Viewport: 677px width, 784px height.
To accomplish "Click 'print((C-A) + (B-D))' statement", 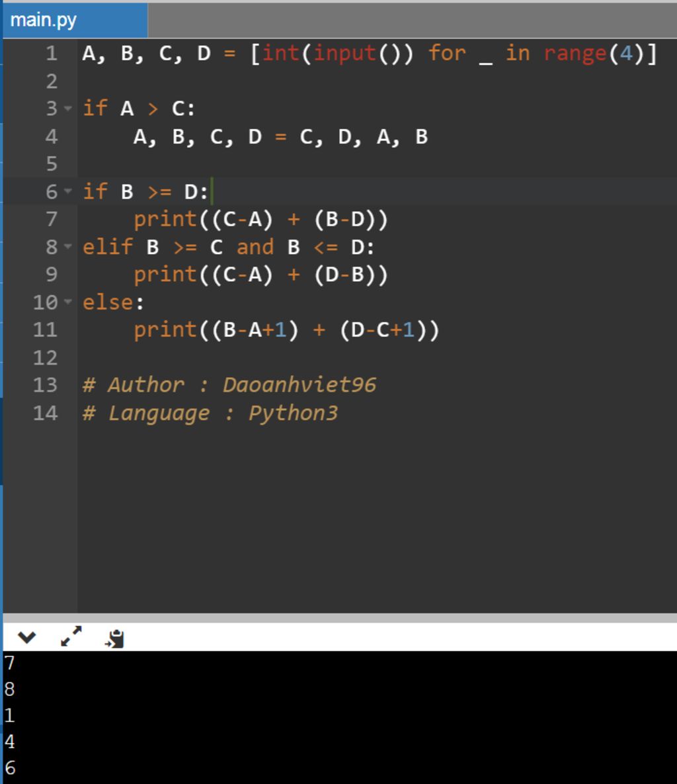I will point(260,220).
